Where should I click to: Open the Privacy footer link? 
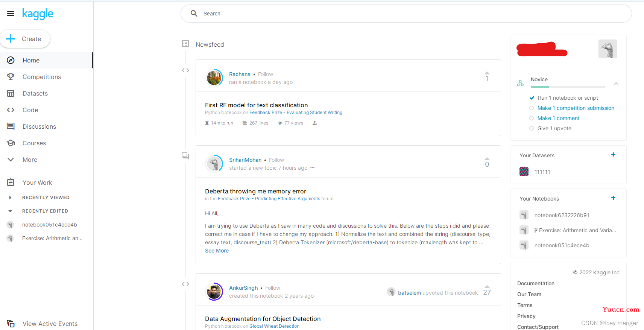coord(526,316)
